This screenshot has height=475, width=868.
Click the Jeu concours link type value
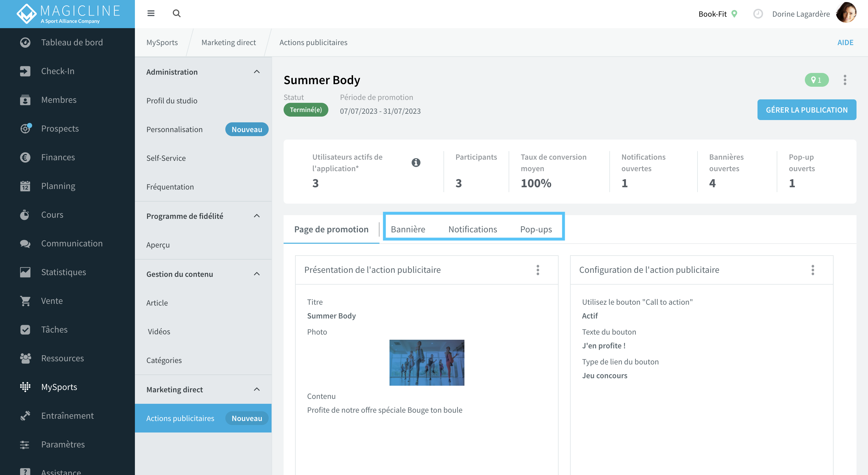pyautogui.click(x=604, y=376)
